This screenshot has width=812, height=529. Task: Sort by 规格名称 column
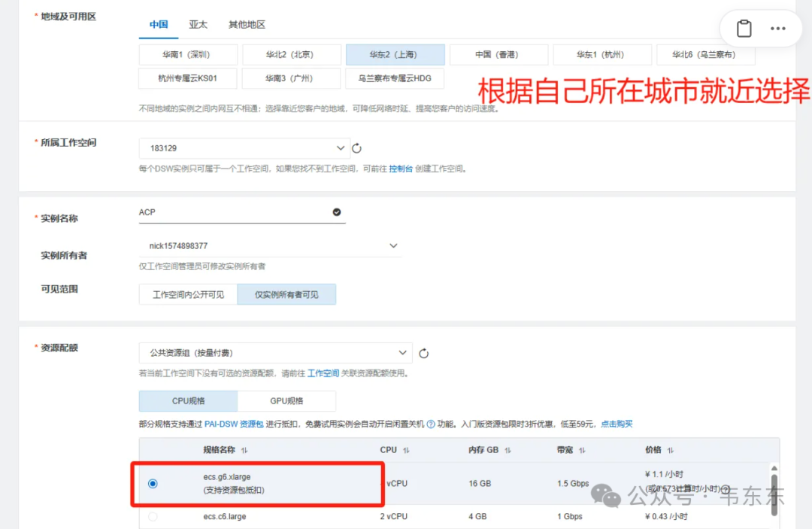tap(244, 450)
